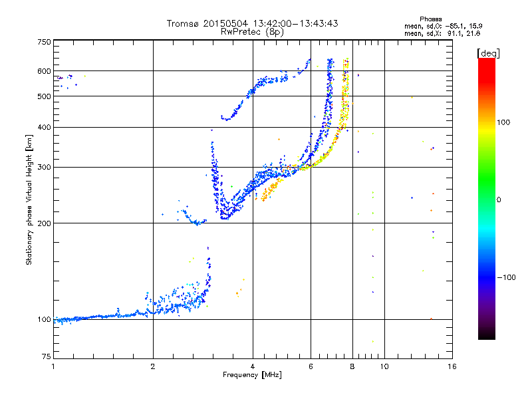Click the '10' frequency axis tick label

tap(384, 366)
